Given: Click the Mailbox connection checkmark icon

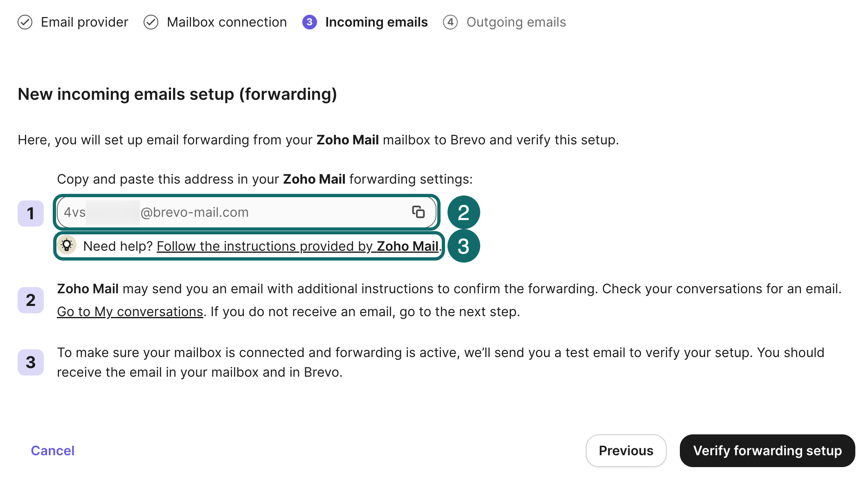Looking at the screenshot, I should point(151,22).
